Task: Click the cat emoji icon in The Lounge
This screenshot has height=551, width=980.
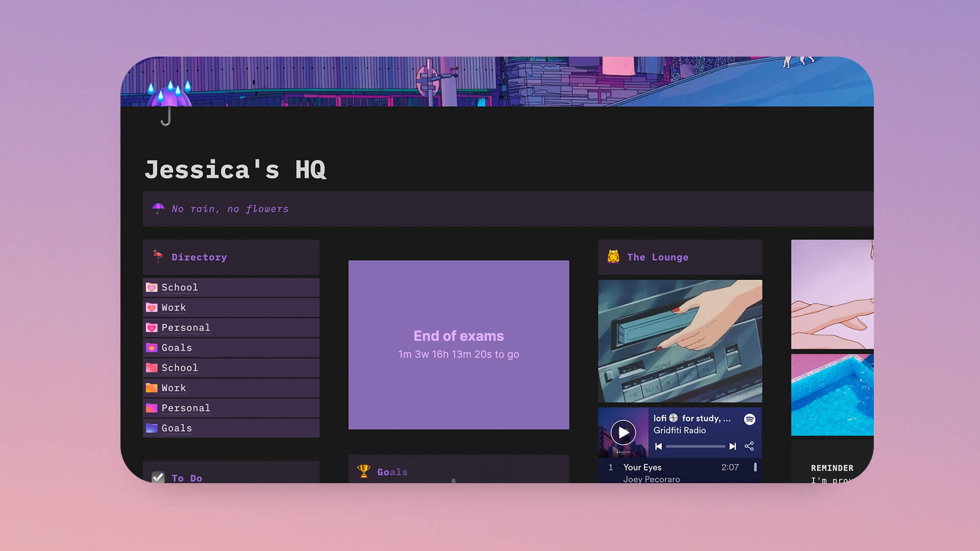Action: coord(613,257)
